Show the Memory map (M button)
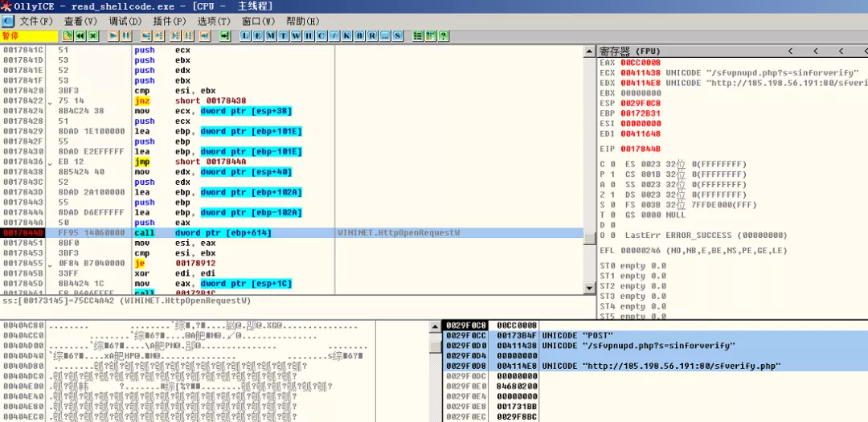868x422 pixels. click(271, 36)
